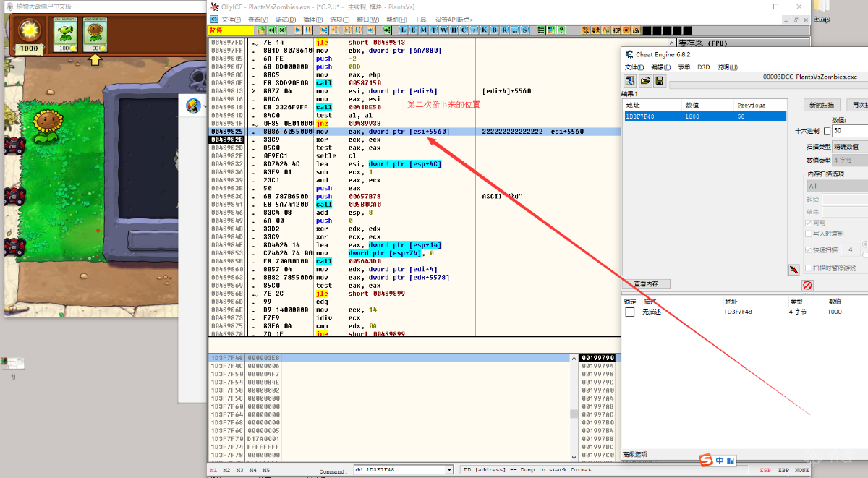Select found address row 1D3F7F48
868x478 pixels.
pyautogui.click(x=705, y=116)
